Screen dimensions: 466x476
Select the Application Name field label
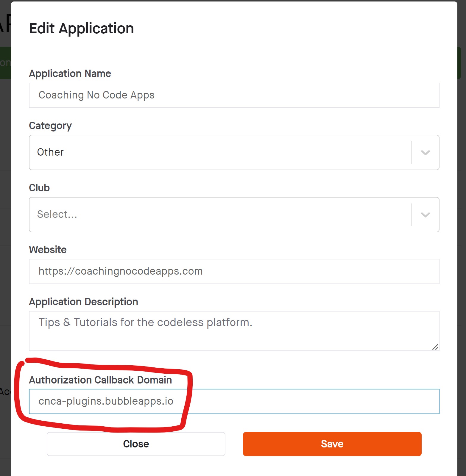click(x=70, y=73)
